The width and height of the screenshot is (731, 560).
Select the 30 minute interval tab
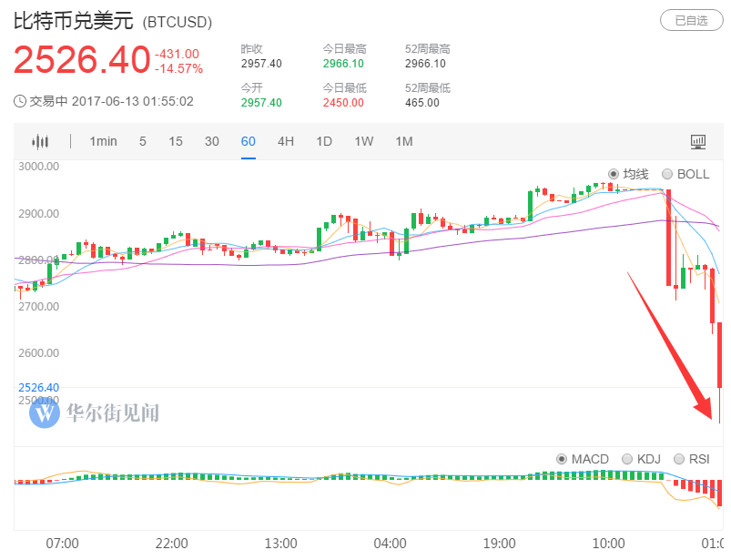click(212, 141)
